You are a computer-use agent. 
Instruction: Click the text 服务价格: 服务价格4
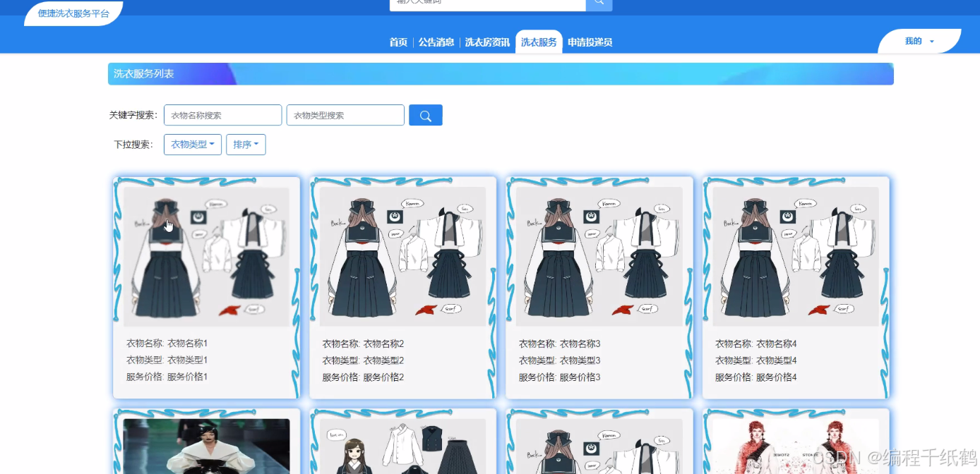(756, 377)
